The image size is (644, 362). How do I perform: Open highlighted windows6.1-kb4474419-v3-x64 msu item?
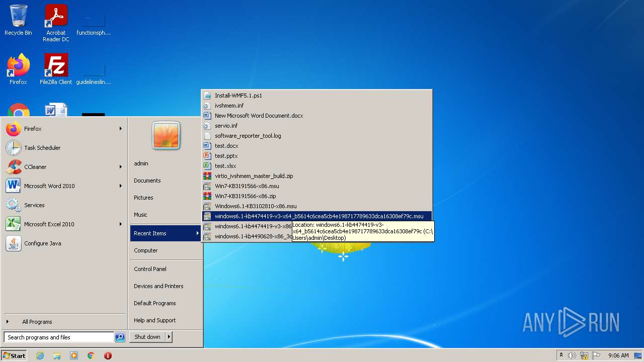[x=316, y=216]
